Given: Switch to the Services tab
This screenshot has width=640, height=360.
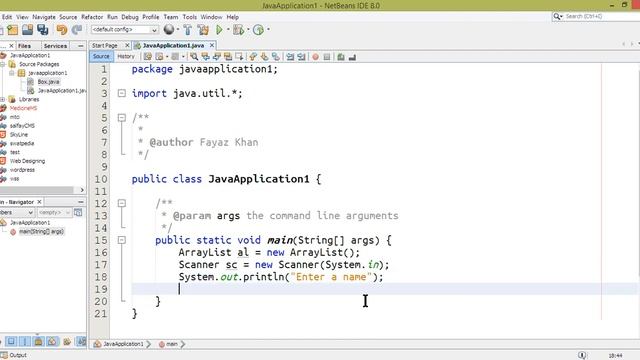Looking at the screenshot, I should click(x=55, y=46).
